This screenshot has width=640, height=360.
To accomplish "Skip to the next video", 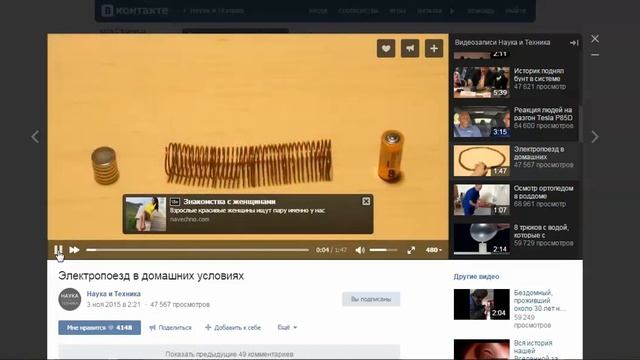I will coord(74,250).
